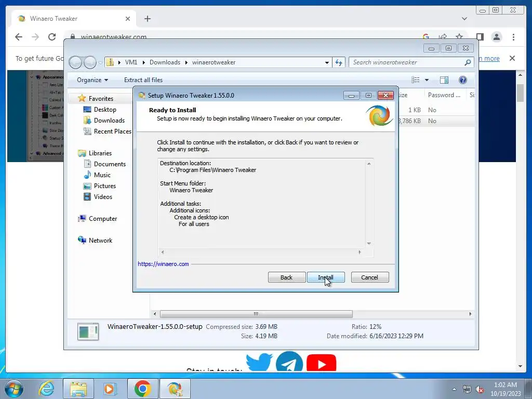The width and height of the screenshot is (532, 399).
Task: Switch to Winaero setup taskbar icon
Action: [175, 389]
